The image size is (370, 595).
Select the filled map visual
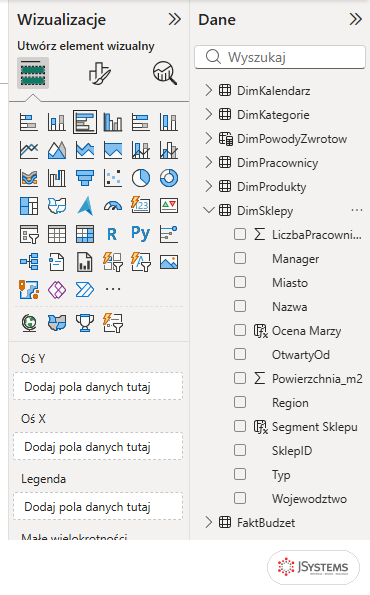pyautogui.click(x=57, y=206)
